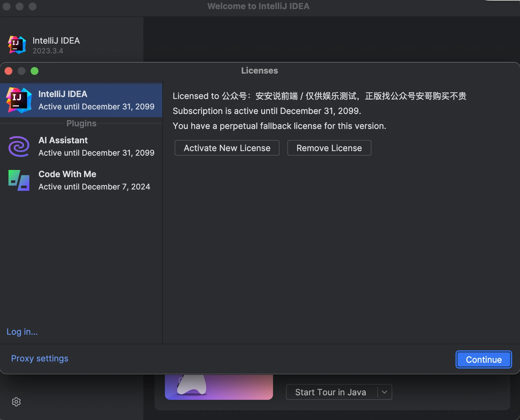Image resolution: width=520 pixels, height=420 pixels.
Task: Click the perpetual fallback license text
Action: [279, 126]
